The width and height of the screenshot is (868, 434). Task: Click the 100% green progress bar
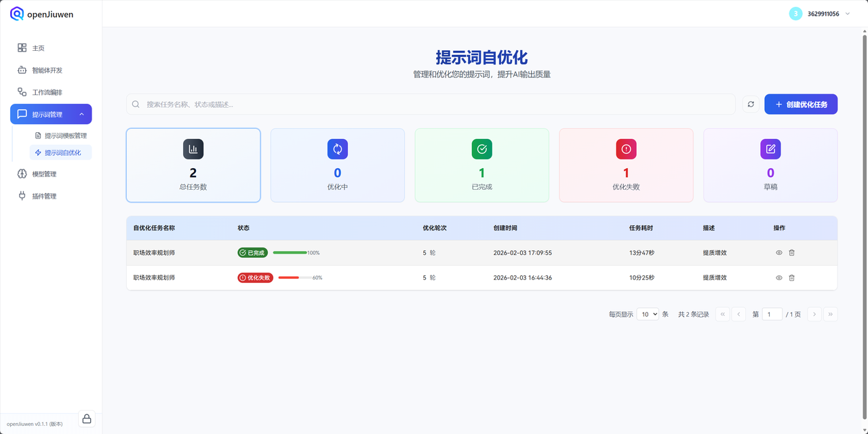click(290, 253)
